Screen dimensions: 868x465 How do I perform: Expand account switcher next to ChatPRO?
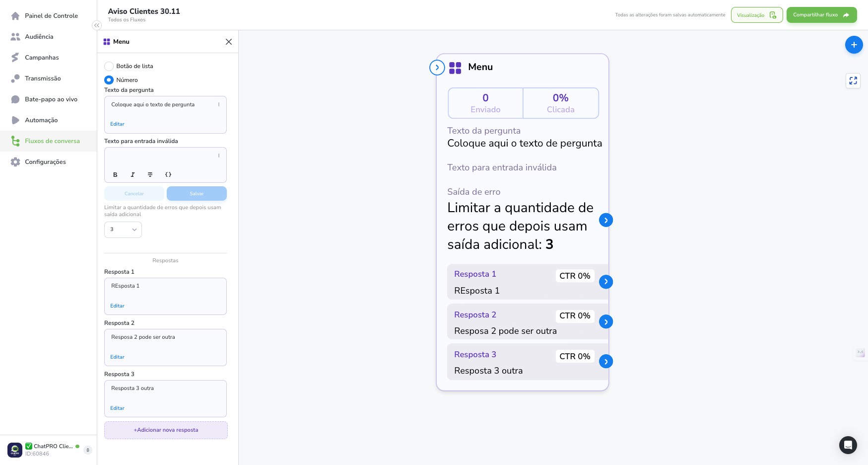point(88,450)
